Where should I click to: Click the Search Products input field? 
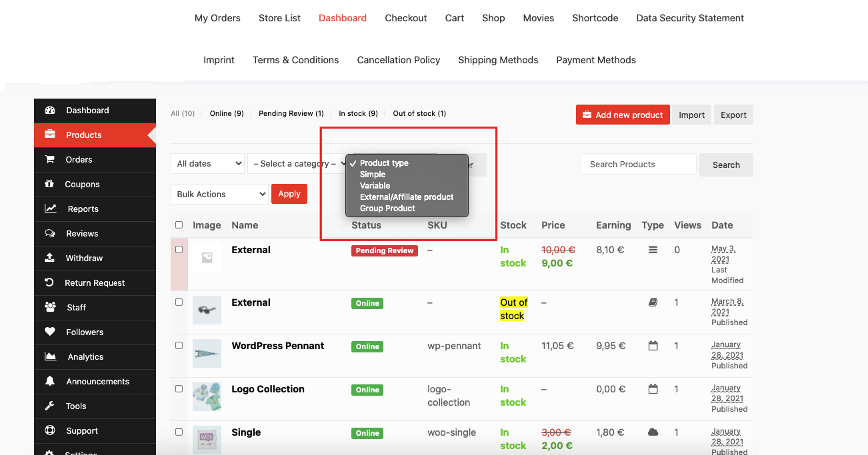pyautogui.click(x=639, y=164)
